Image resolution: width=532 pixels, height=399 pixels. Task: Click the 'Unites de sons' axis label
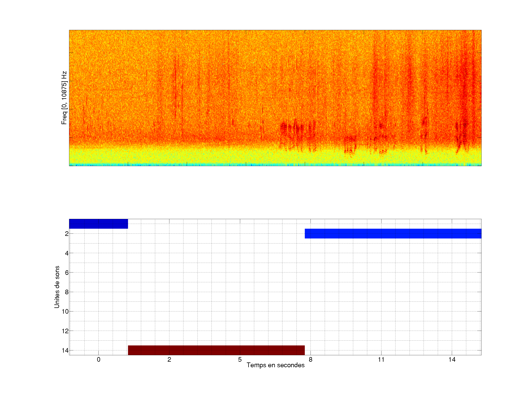pos(57,287)
